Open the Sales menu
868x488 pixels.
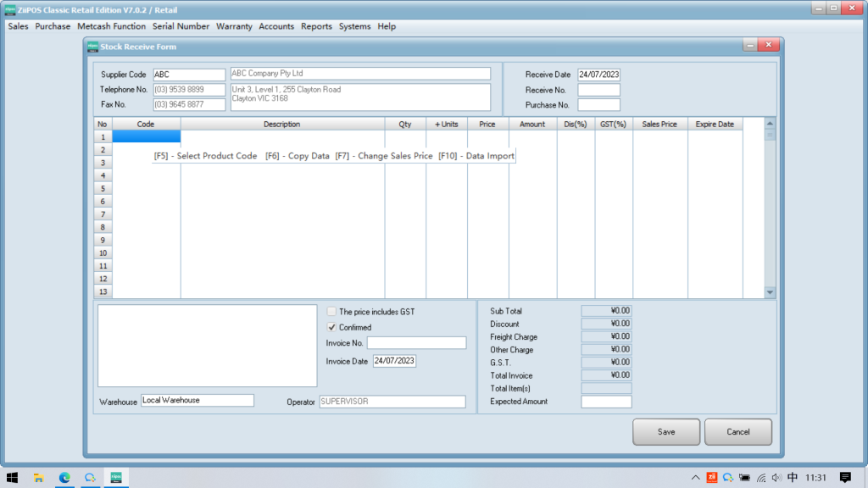click(18, 26)
